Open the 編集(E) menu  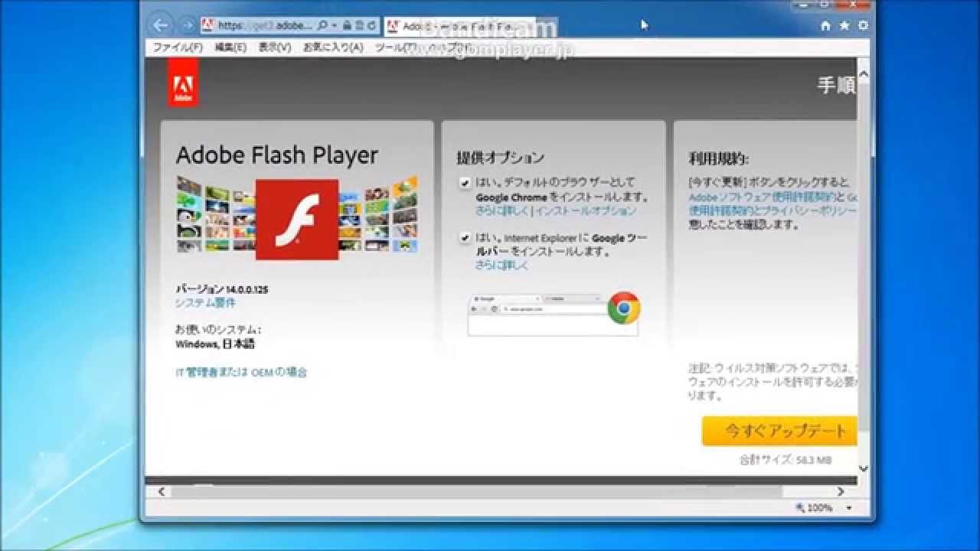[x=230, y=47]
